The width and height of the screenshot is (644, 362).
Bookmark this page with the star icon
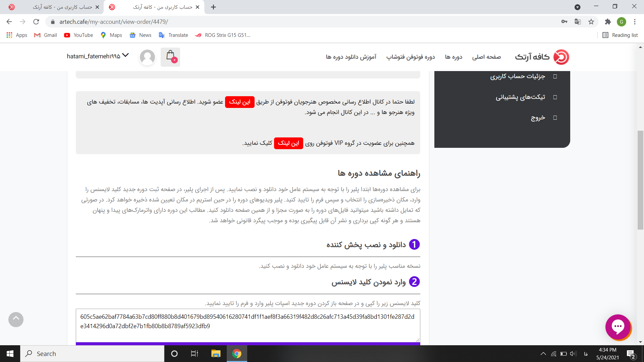[x=591, y=22]
